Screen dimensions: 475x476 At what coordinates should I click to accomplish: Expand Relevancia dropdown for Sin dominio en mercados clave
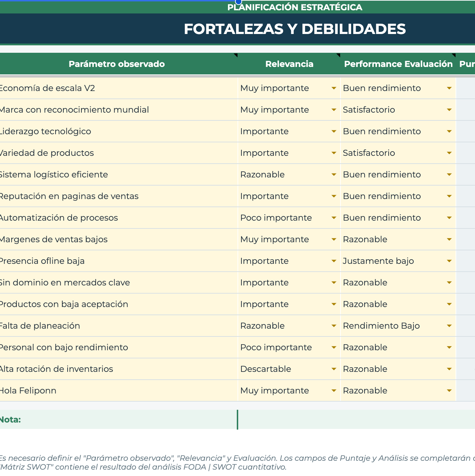(334, 283)
